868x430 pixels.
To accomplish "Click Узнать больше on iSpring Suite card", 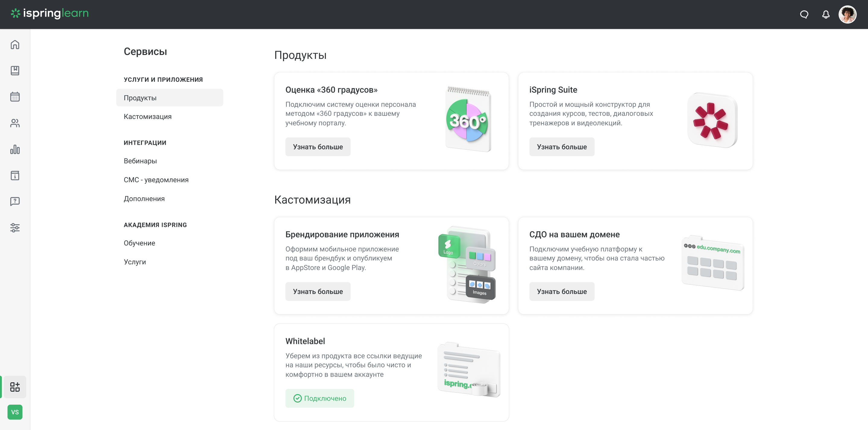I will tap(561, 147).
